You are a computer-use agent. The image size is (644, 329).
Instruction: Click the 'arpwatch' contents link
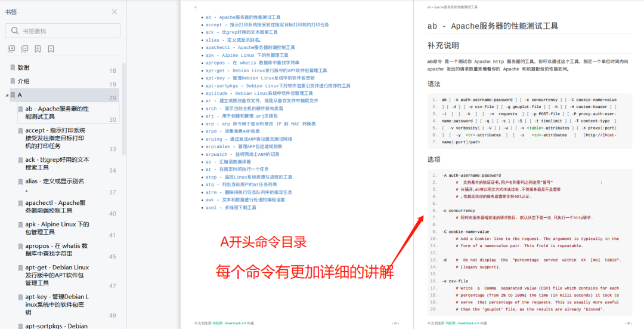(242, 154)
